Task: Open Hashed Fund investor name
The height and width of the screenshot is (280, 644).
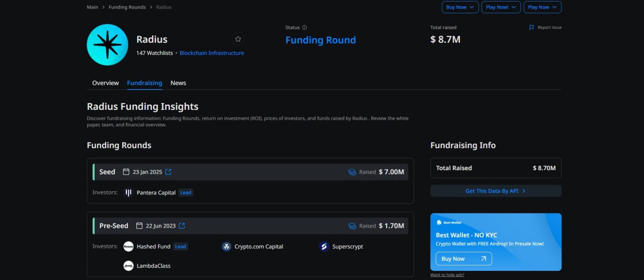Action: click(153, 246)
